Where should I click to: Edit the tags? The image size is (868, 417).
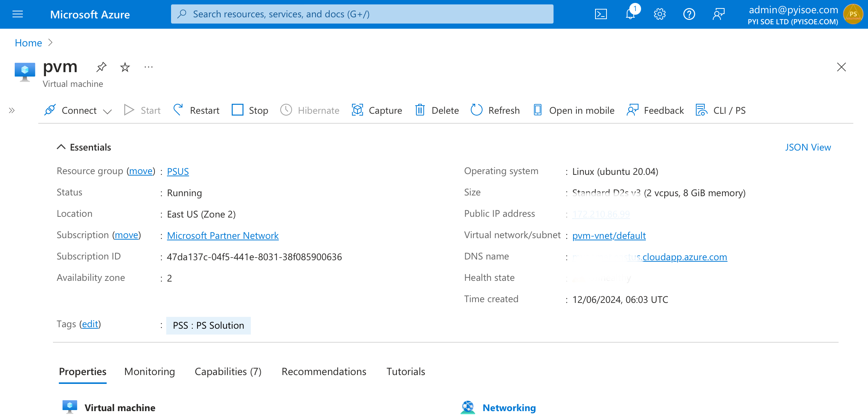pos(90,324)
